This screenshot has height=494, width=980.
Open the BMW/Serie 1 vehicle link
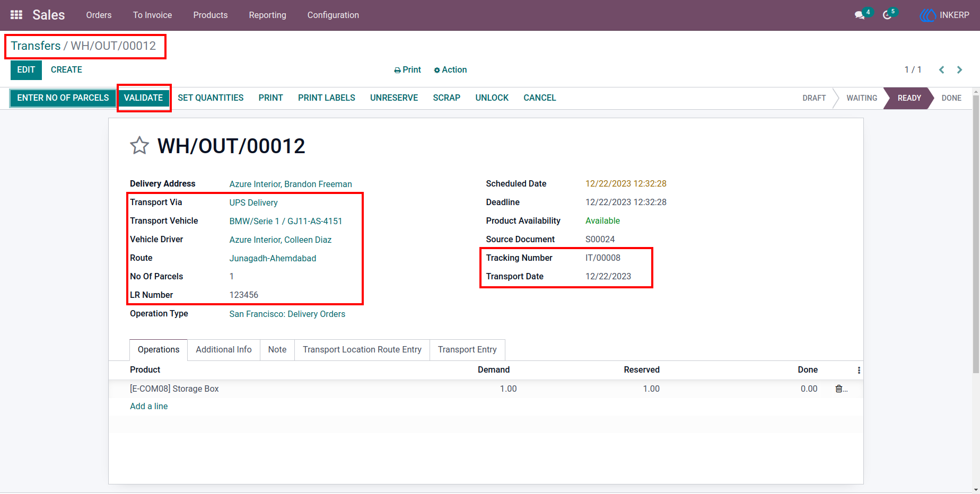[x=286, y=221]
